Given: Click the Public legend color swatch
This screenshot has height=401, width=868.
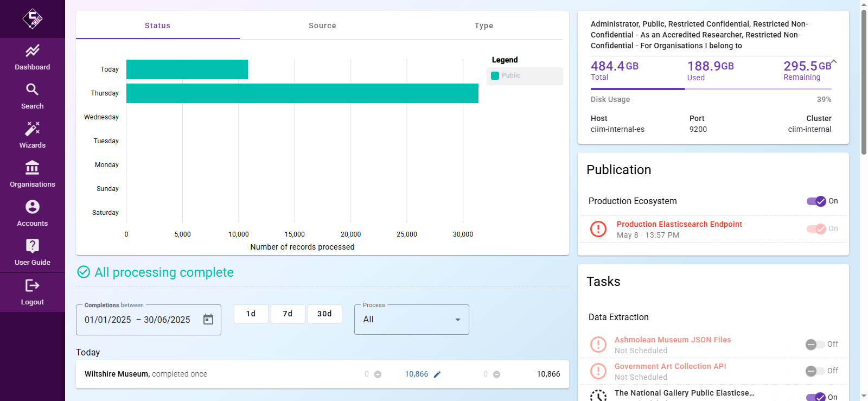Looking at the screenshot, I should (x=495, y=76).
